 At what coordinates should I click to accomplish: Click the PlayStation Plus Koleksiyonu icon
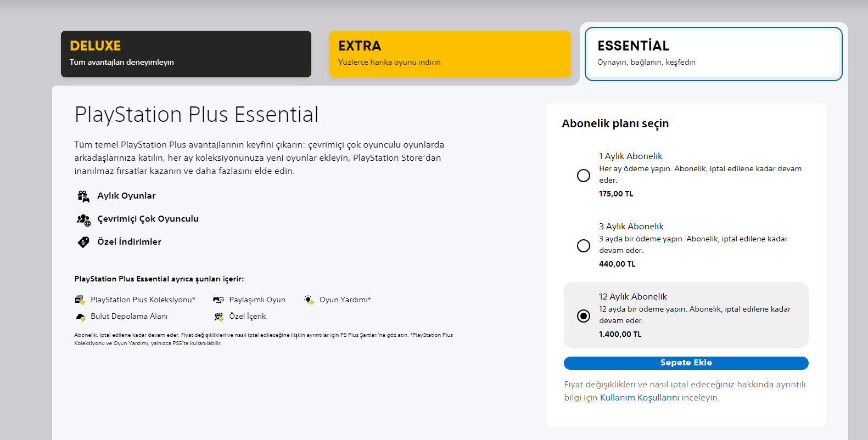[x=80, y=300]
